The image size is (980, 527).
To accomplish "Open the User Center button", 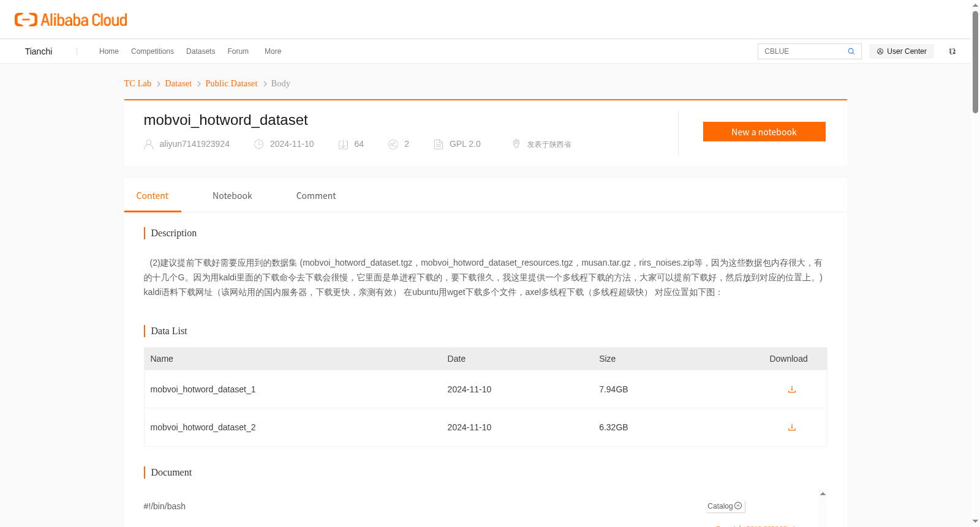I will 902,51.
